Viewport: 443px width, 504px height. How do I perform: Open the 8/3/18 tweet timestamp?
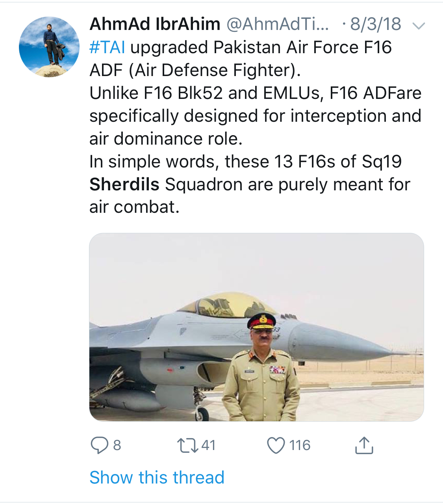(375, 24)
